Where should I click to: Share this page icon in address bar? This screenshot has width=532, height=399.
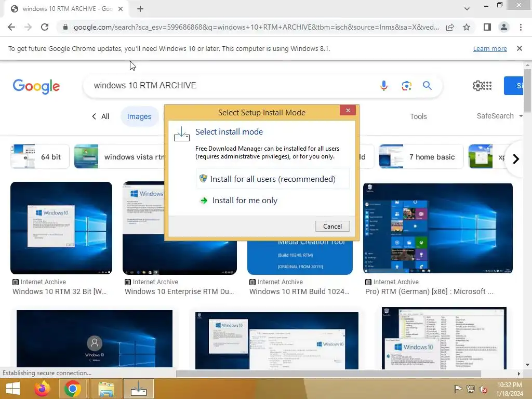click(450, 27)
